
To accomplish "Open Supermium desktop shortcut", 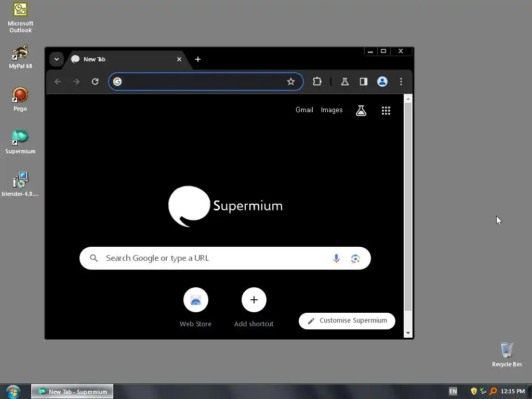I will pos(20,142).
